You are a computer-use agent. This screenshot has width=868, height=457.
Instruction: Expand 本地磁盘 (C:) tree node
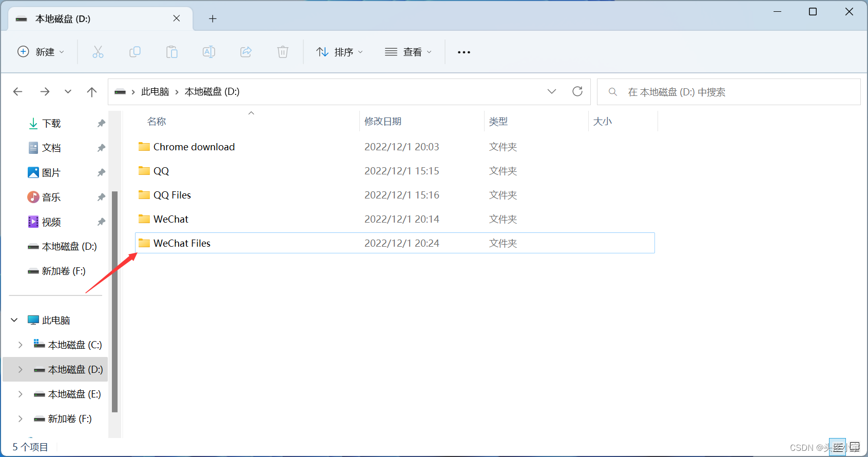[x=21, y=345]
